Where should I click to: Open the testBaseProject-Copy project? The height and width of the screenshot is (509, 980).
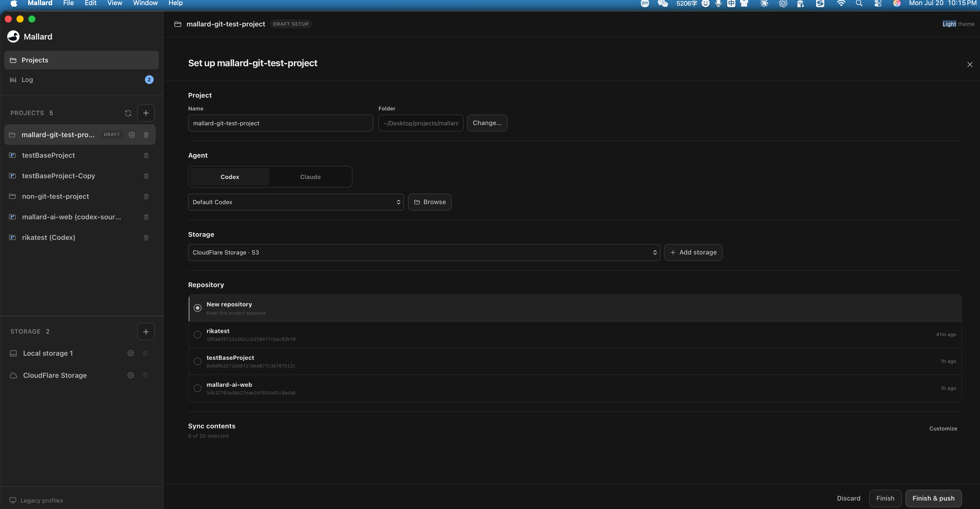point(80,176)
